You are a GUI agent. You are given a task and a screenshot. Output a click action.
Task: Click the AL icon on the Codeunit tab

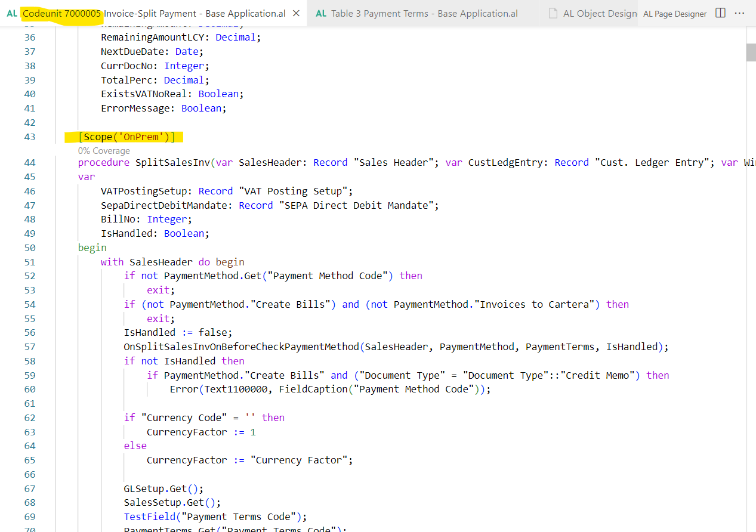point(11,13)
